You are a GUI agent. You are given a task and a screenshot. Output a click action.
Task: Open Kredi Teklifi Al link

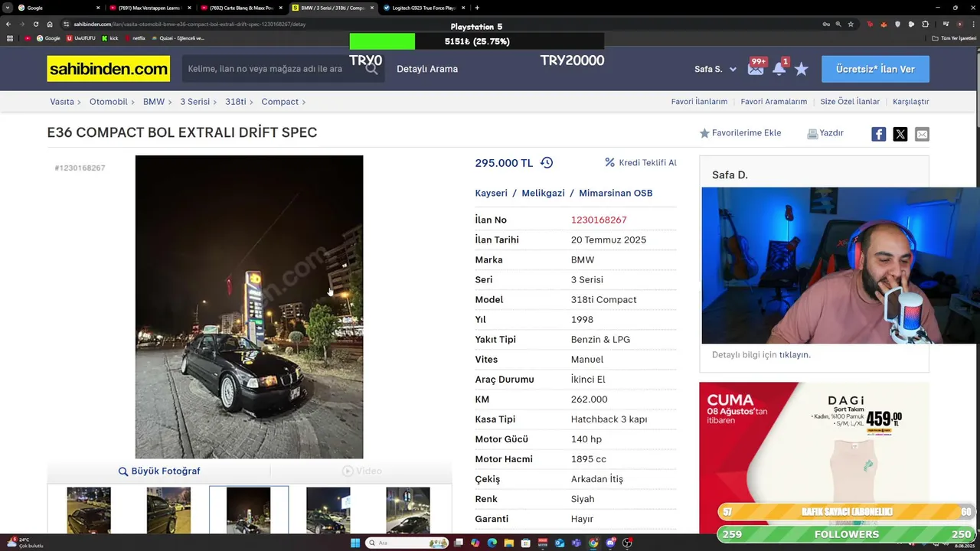(x=641, y=162)
